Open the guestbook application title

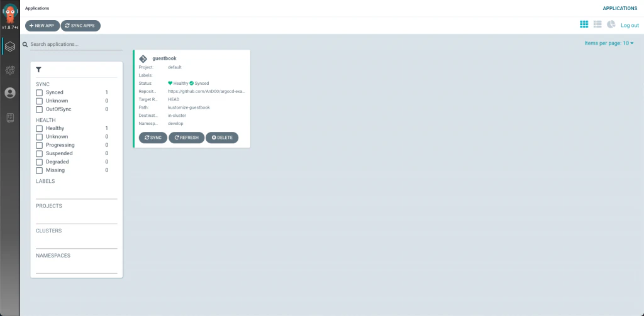click(164, 58)
